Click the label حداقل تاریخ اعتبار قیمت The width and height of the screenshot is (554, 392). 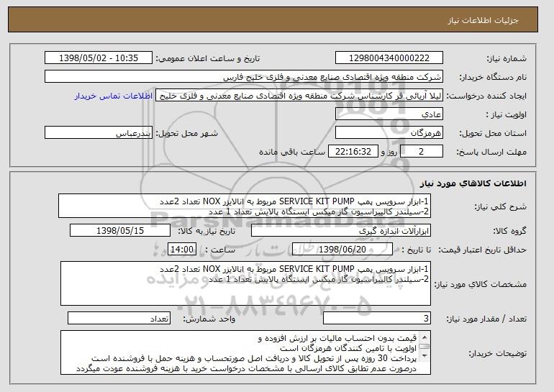483,250
